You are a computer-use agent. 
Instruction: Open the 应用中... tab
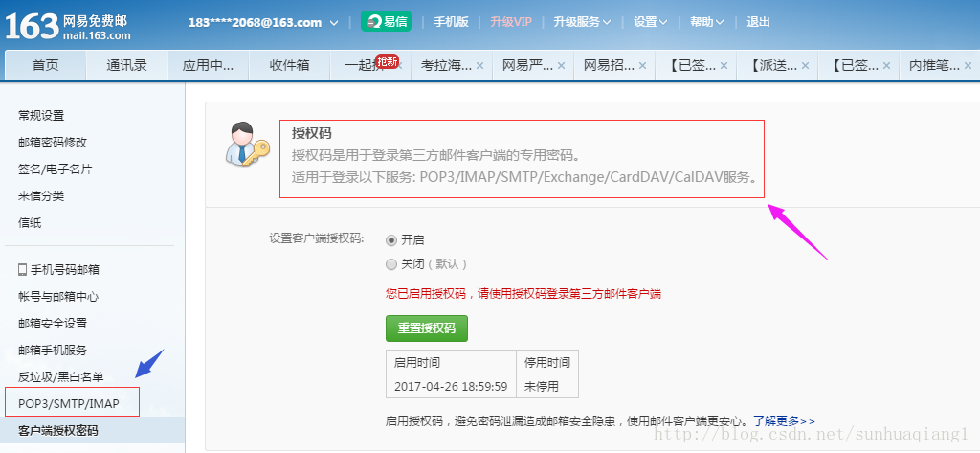pyautogui.click(x=208, y=65)
